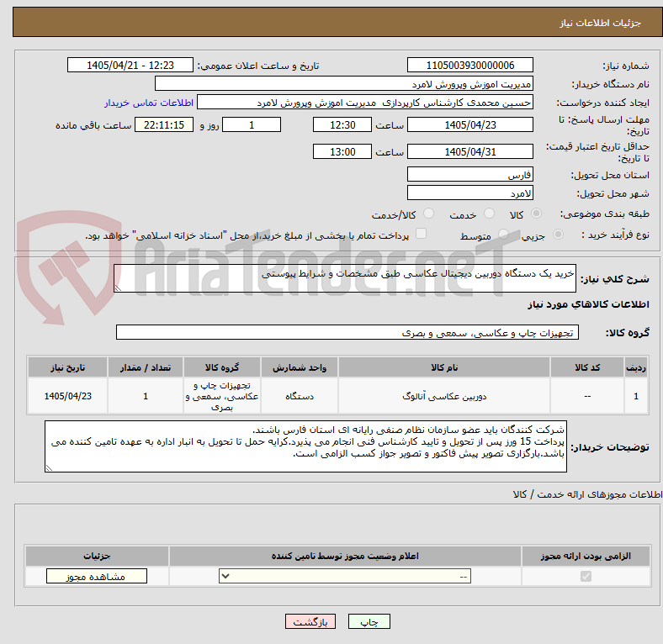Click the واحد شمارش column header

coord(300,367)
